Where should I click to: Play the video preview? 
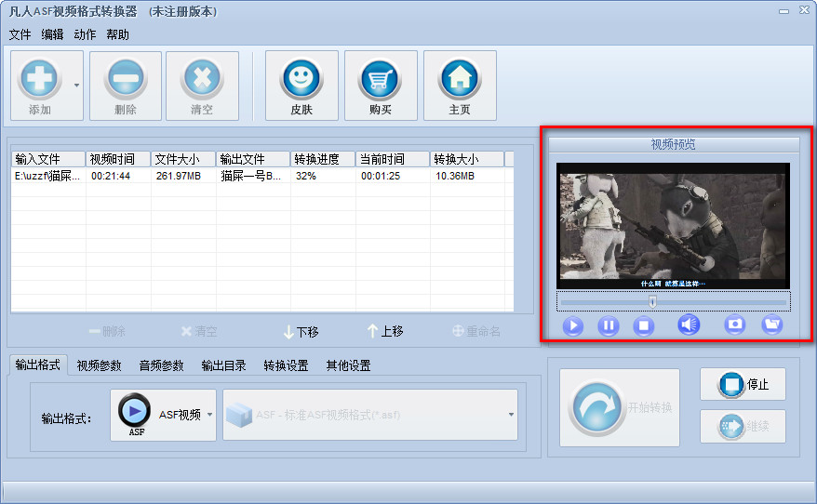pos(572,325)
